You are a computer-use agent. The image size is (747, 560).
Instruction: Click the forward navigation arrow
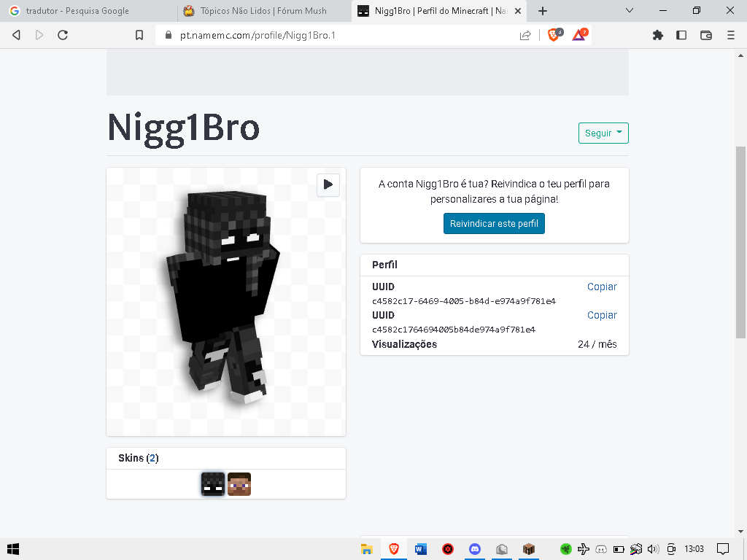click(x=39, y=35)
